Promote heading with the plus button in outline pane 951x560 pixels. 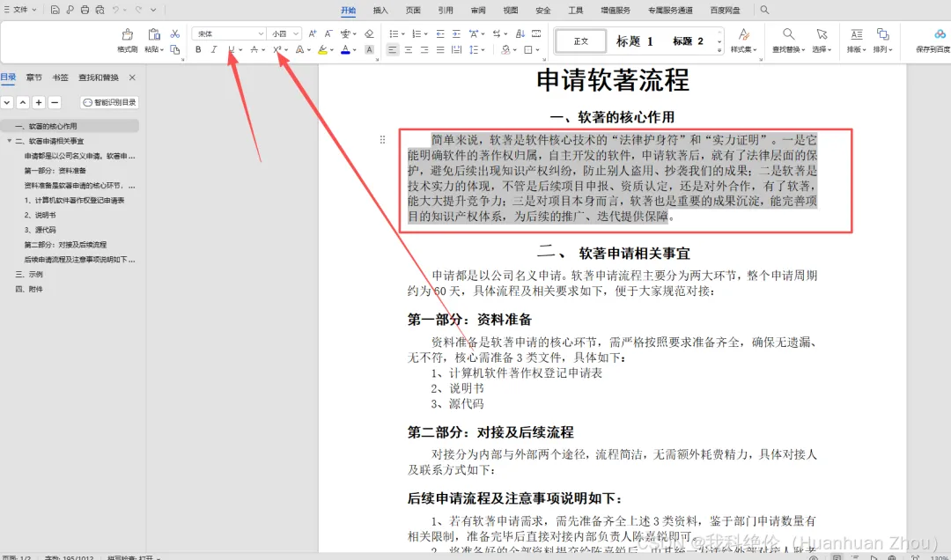tap(39, 102)
